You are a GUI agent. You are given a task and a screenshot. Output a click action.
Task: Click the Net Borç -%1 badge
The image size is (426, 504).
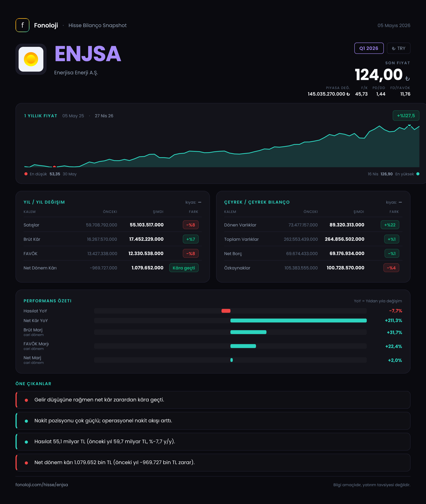[392, 253]
